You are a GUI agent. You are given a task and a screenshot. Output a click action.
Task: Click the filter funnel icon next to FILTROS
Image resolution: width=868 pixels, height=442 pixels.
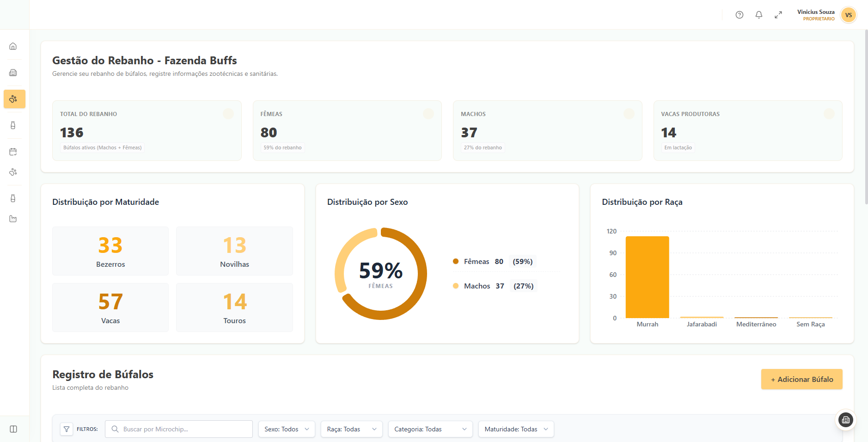(x=67, y=429)
